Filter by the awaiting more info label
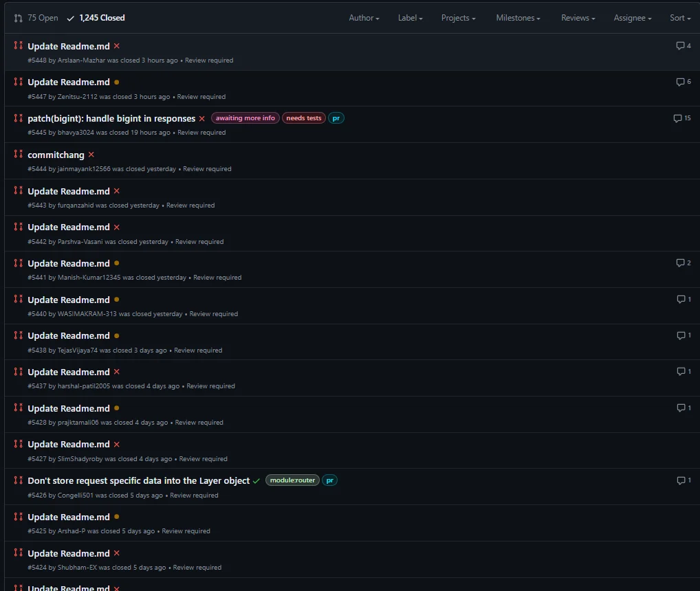 (245, 118)
